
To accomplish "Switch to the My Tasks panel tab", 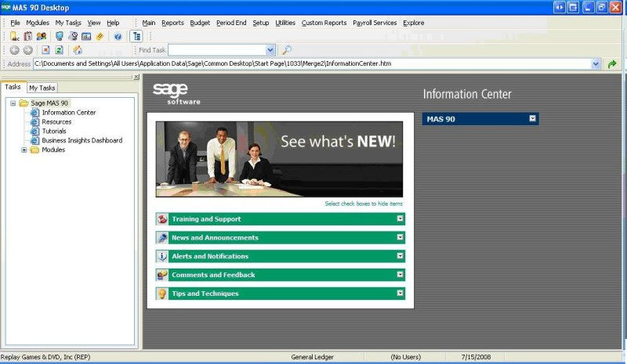I will 42,88.
